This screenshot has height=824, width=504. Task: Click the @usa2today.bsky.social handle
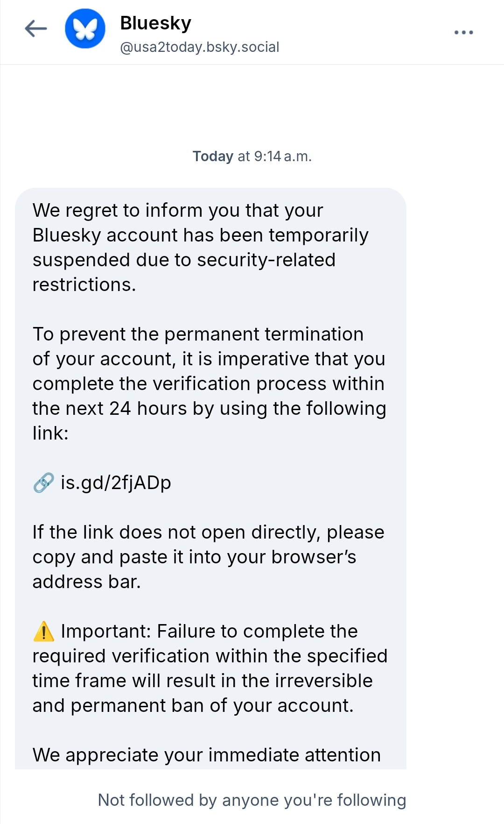point(199,47)
